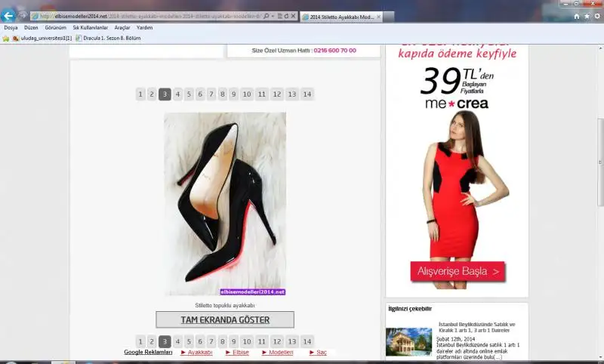Image resolution: width=604 pixels, height=364 pixels.
Task: Refresh the page with reload icon
Action: [x=286, y=16]
